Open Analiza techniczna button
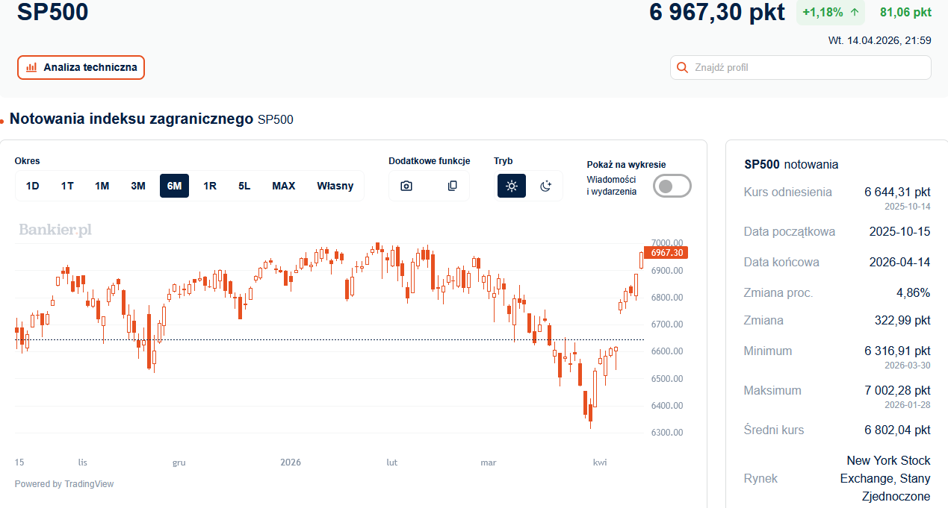The image size is (948, 508). (81, 67)
